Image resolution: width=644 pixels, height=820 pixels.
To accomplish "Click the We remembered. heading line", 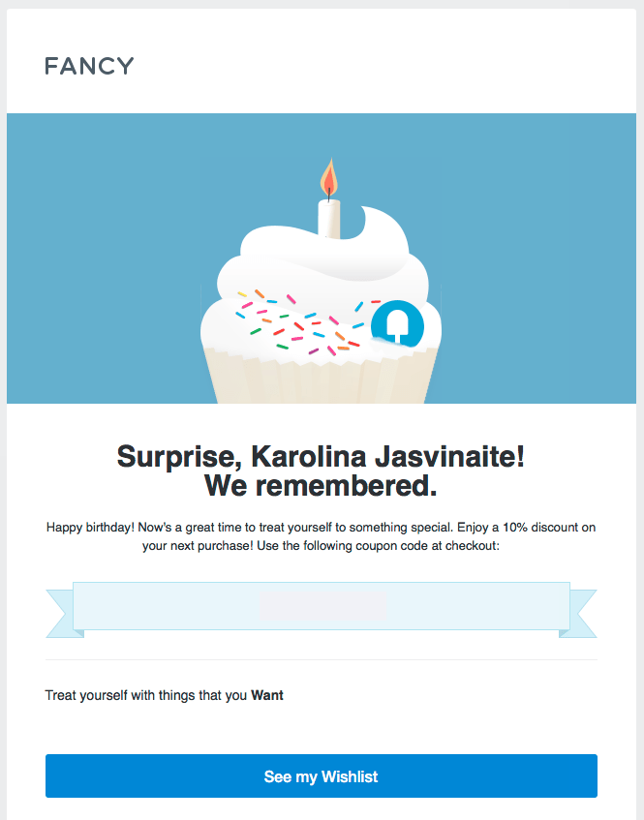I will tap(321, 486).
